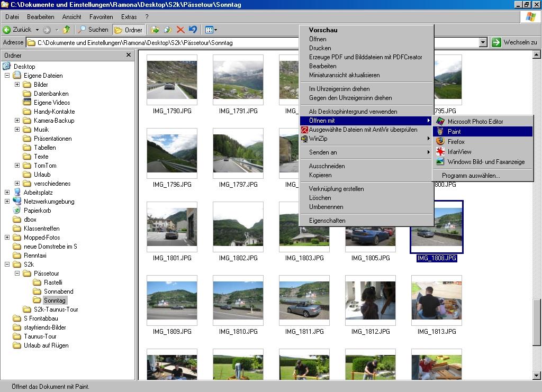Open the Views dropdown in toolbar
The image size is (542, 392).
(x=211, y=30)
